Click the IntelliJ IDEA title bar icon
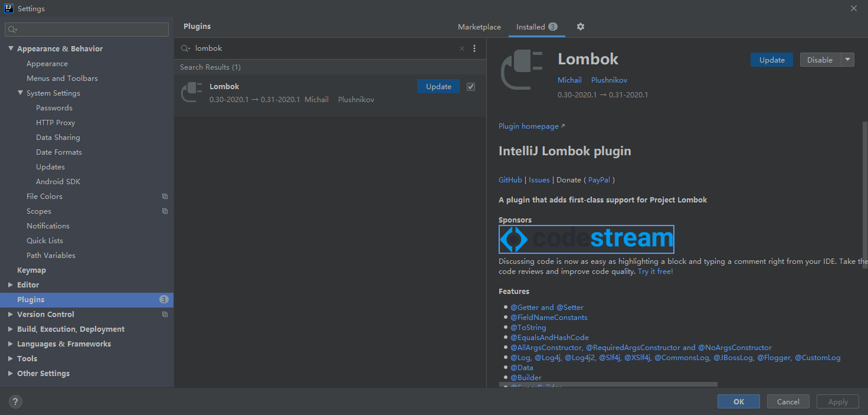The height and width of the screenshot is (415, 868). click(9, 8)
